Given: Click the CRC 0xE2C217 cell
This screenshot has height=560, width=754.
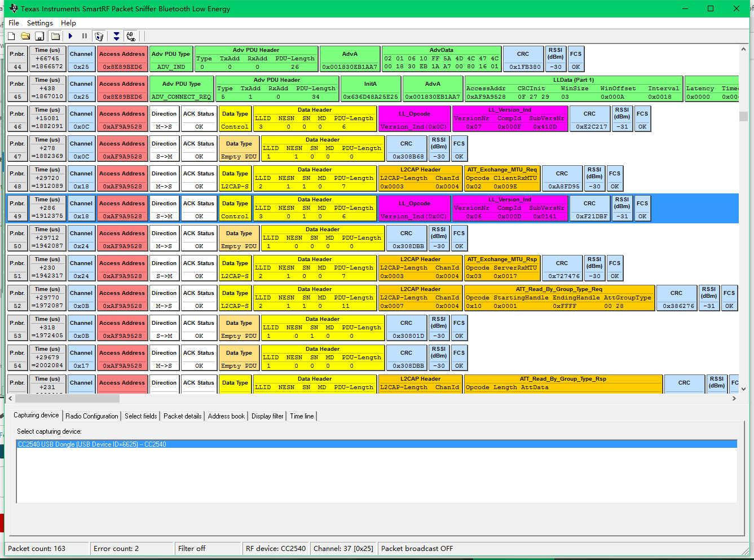Looking at the screenshot, I should click(x=590, y=118).
